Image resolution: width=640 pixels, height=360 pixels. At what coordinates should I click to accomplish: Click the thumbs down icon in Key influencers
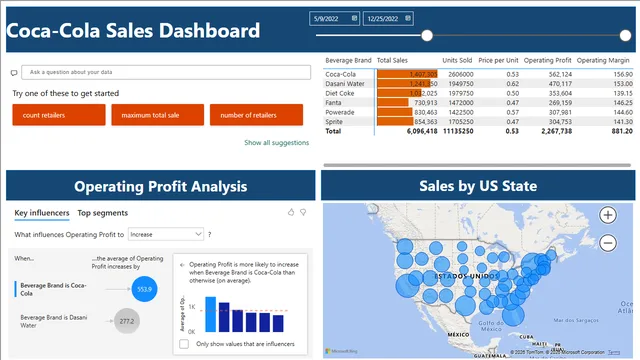(303, 212)
